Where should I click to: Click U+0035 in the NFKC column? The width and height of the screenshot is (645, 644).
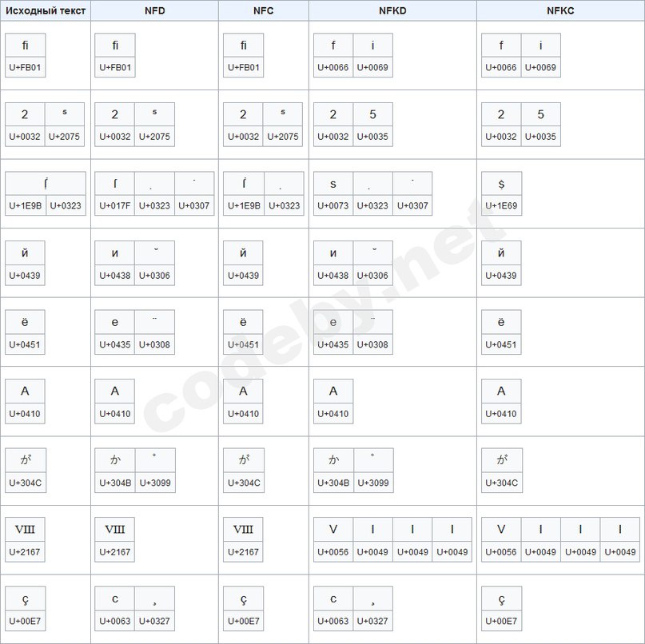pos(540,136)
